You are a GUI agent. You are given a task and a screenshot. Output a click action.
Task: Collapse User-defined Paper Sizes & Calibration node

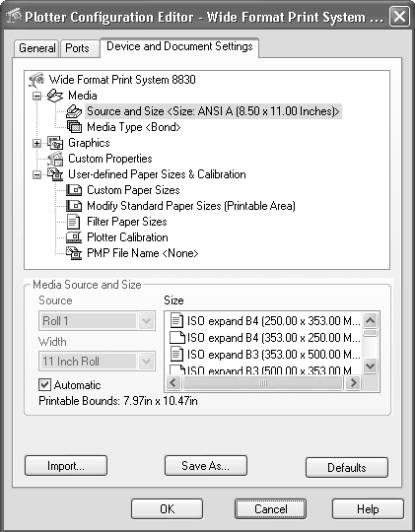[36, 174]
